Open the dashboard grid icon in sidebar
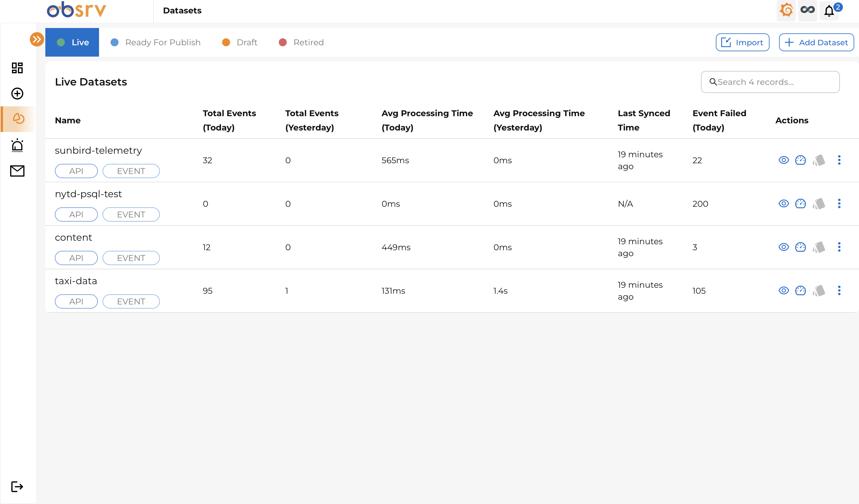The height and width of the screenshot is (504, 859). 17,68
